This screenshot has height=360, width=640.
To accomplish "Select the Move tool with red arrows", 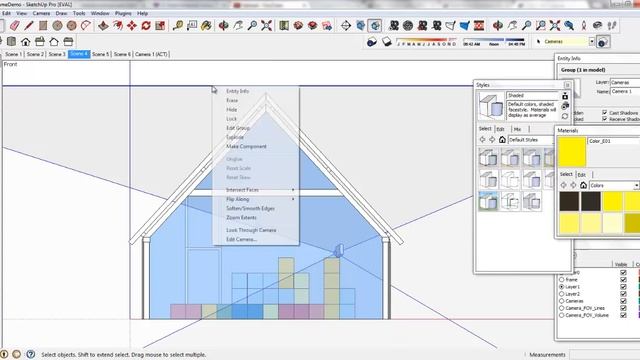I will [132, 26].
